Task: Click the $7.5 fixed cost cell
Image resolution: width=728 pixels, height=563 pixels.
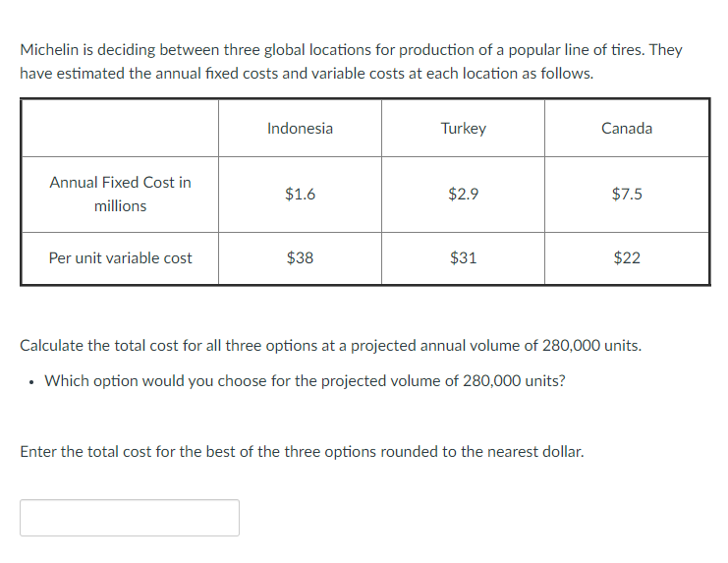Action: [x=627, y=194]
